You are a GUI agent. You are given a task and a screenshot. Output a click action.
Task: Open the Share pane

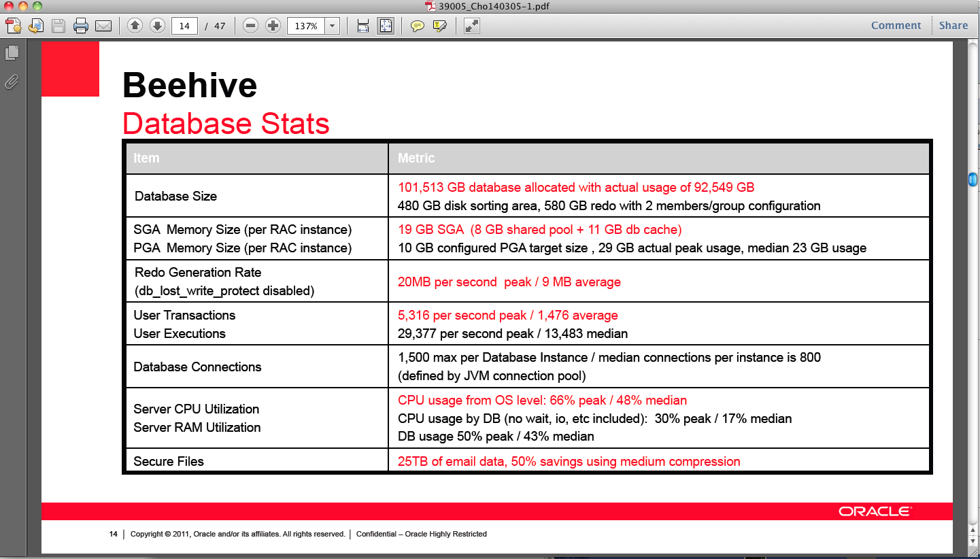(x=953, y=26)
